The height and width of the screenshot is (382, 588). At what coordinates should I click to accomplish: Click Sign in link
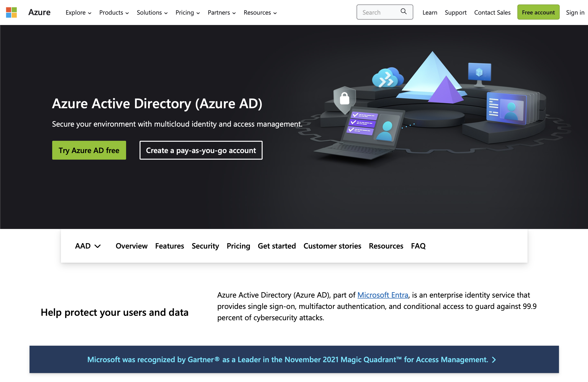[575, 12]
